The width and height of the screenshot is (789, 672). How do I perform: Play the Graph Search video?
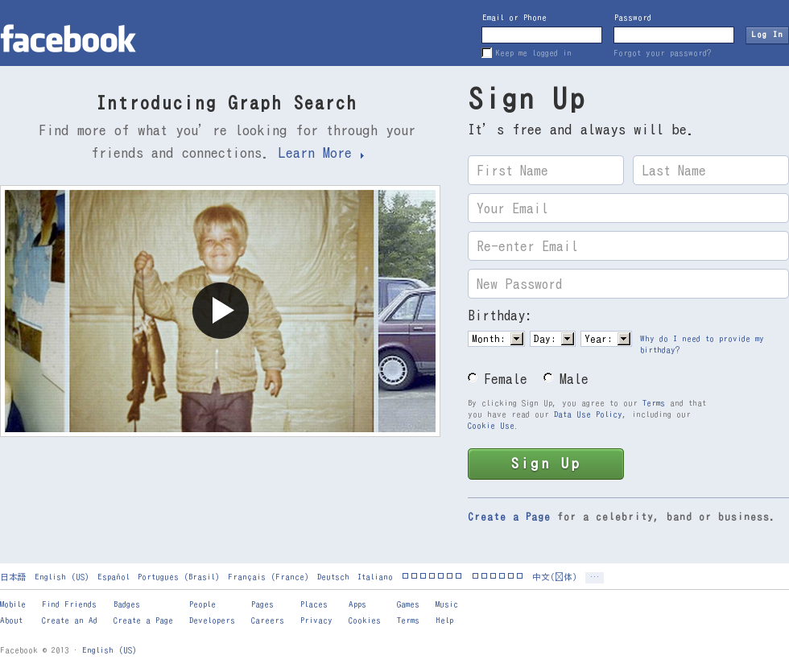click(x=221, y=311)
